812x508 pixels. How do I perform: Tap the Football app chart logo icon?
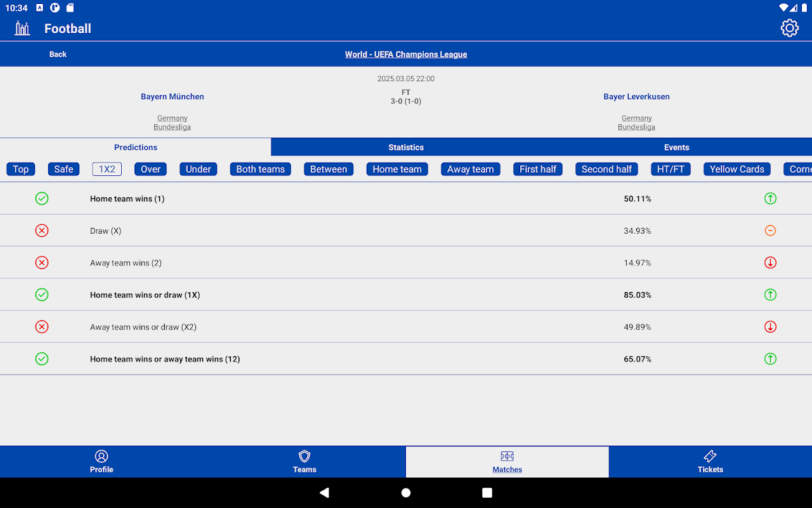coord(22,28)
